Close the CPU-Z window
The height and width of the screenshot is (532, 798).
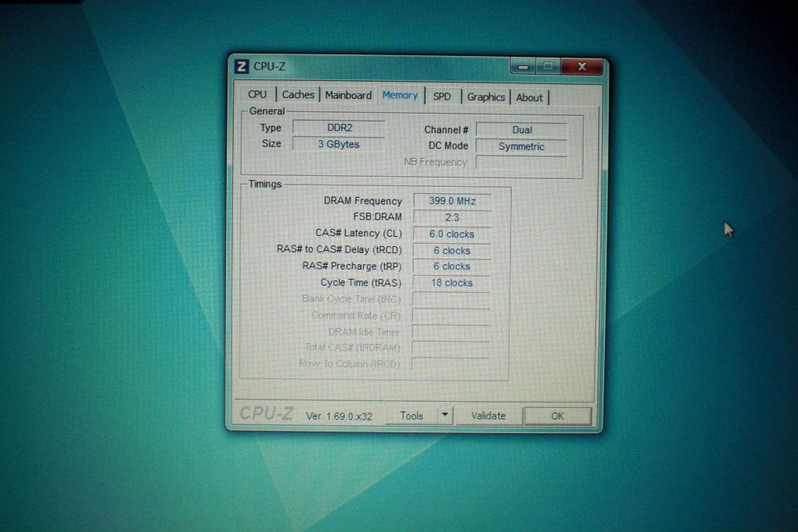pyautogui.click(x=584, y=67)
